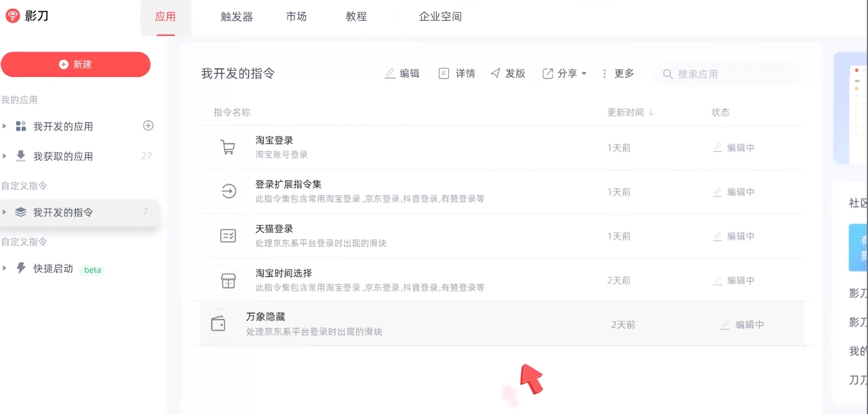Expand the 我开发的应用 tree arrow
This screenshot has width=868, height=414.
coord(5,126)
